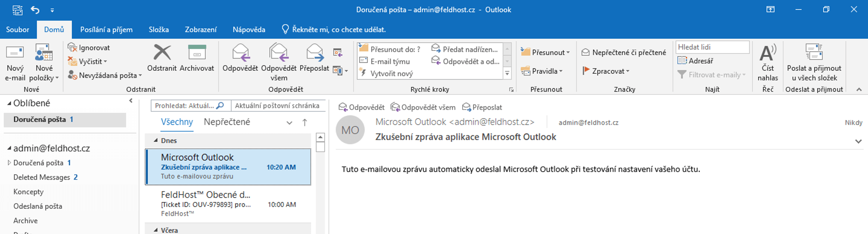Open the Archive folder
This screenshot has width=868, height=234.
click(x=25, y=221)
